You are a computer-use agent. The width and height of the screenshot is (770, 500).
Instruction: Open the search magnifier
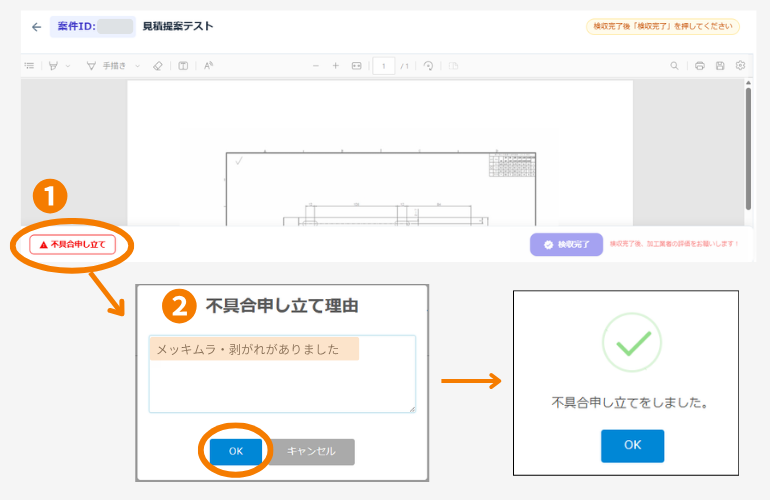click(675, 65)
